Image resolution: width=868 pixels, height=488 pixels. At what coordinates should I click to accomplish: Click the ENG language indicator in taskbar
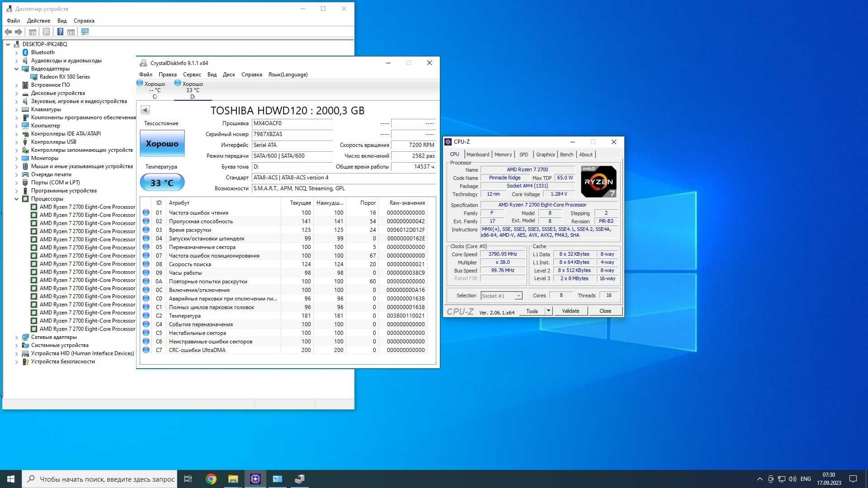pyautogui.click(x=806, y=479)
